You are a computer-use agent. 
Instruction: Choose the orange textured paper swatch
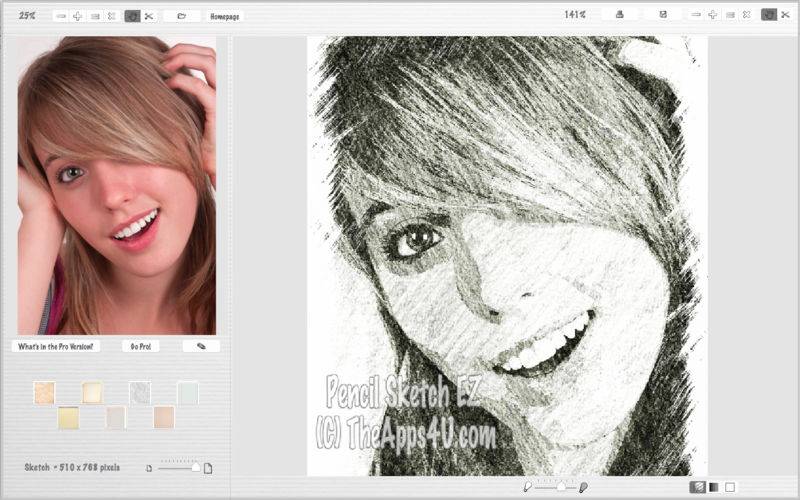point(44,393)
